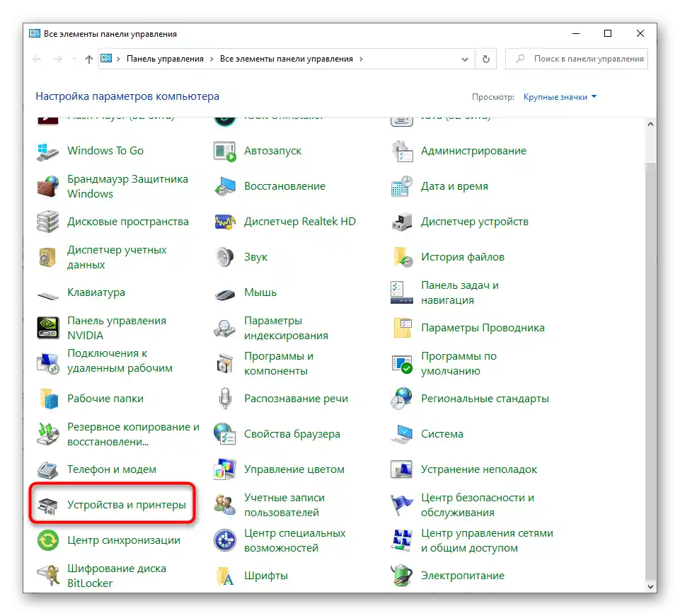Screen dimensions: 680x616
Task: Open the Система computer icon
Action: [x=402, y=434]
